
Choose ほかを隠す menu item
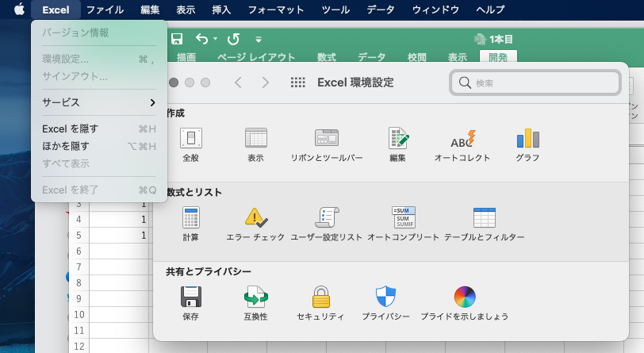click(99, 146)
